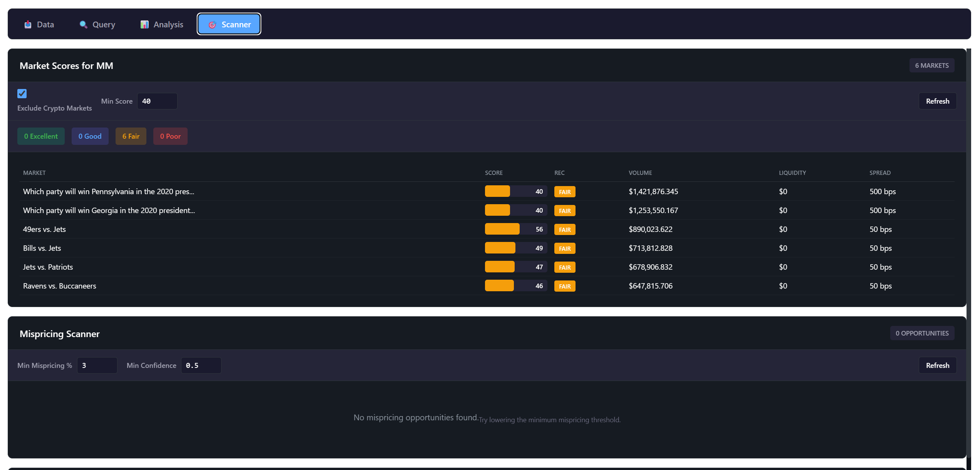
Task: Click the score bar for 49ers vs. Jets
Action: point(516,229)
